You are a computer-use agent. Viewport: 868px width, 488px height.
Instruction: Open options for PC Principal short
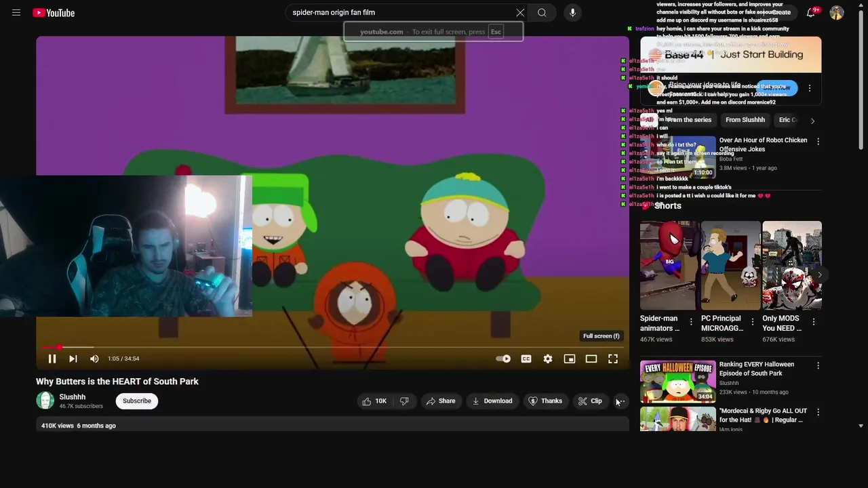tap(752, 322)
